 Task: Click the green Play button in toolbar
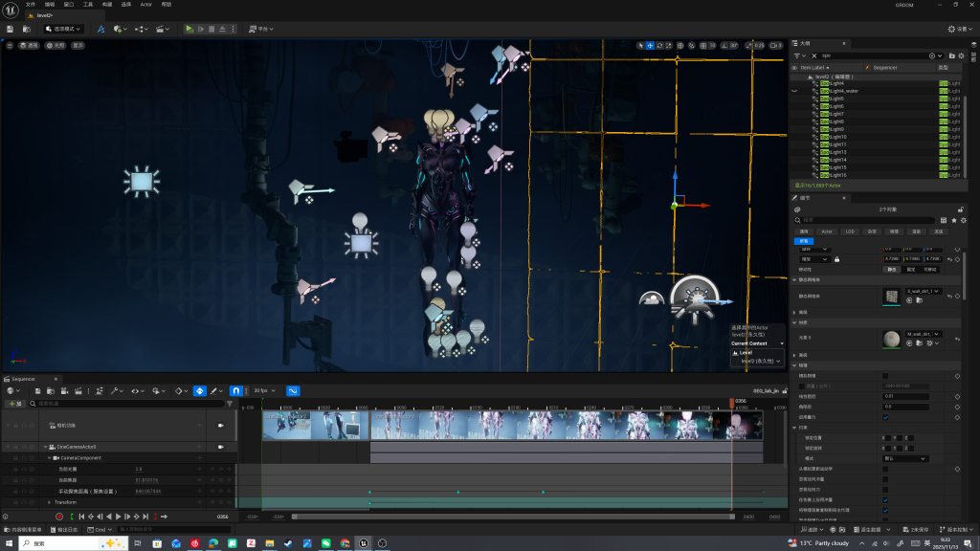[x=189, y=29]
